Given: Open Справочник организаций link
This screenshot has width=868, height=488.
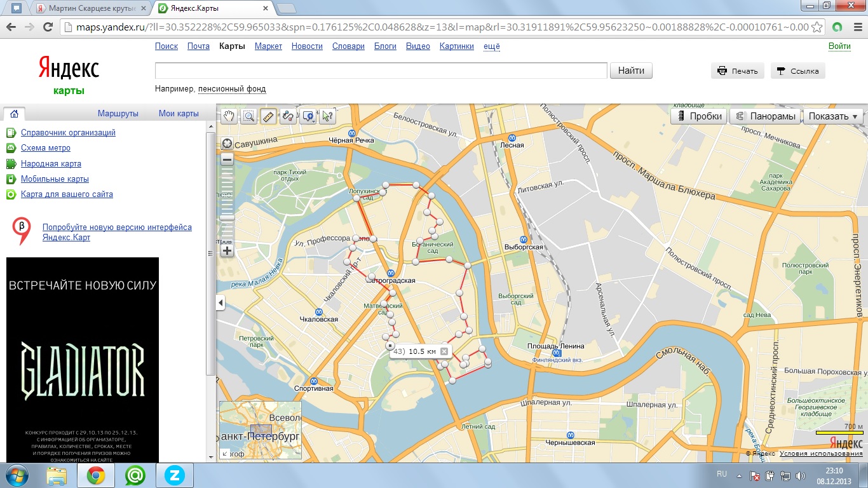Looking at the screenshot, I should point(68,133).
